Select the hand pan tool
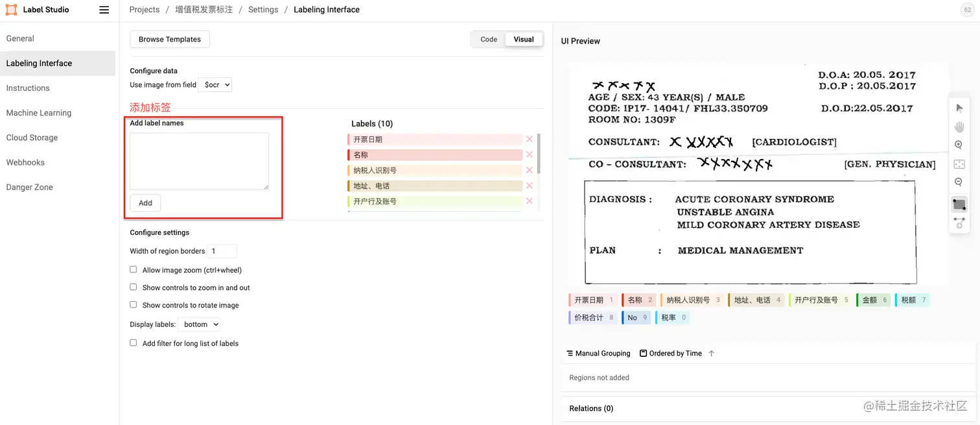This screenshot has width=980, height=425. (959, 127)
